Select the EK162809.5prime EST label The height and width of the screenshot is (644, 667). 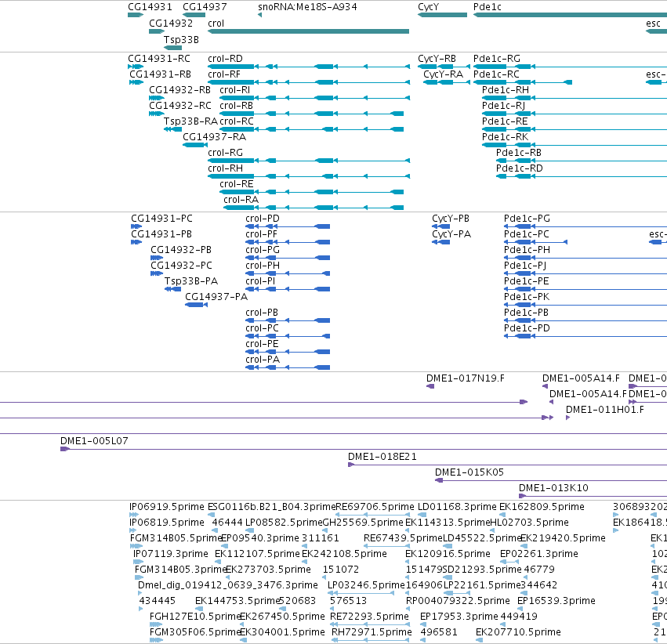(542, 507)
